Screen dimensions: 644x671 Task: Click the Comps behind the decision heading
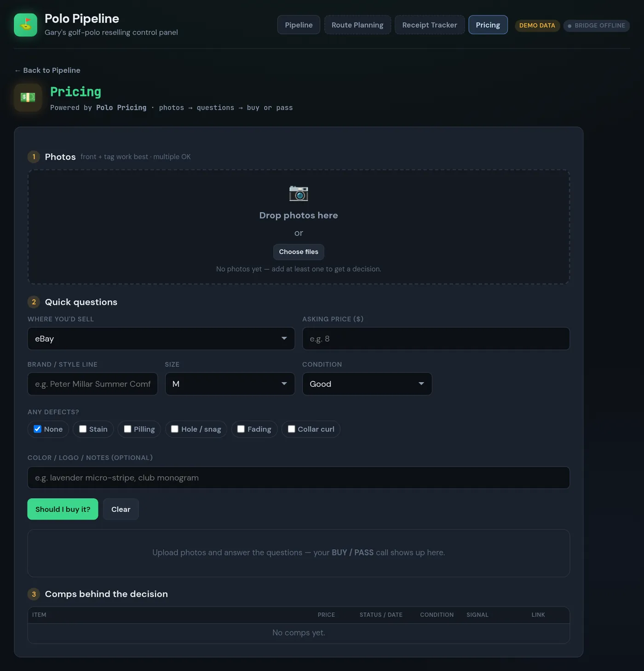point(106,594)
